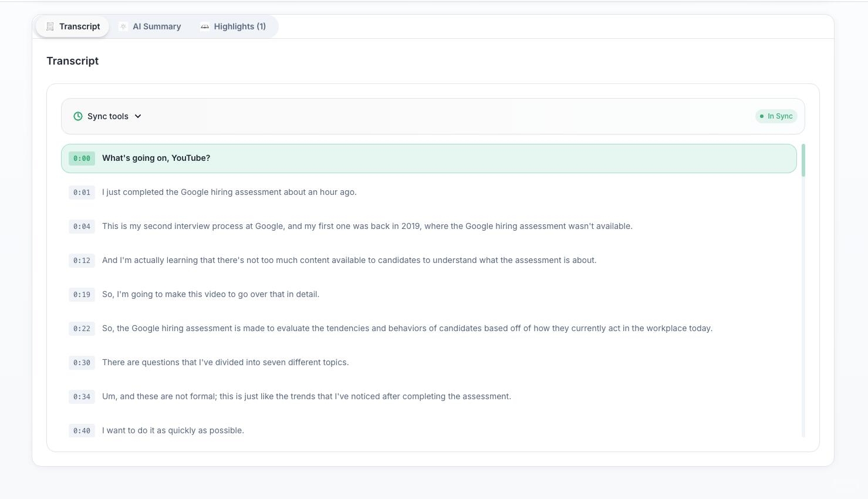
Task: Jump to timestamp 0:22
Action: 82,329
